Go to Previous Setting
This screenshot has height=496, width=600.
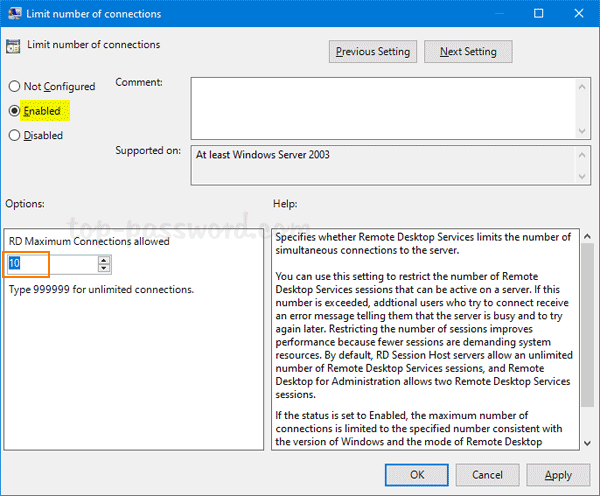tap(372, 51)
